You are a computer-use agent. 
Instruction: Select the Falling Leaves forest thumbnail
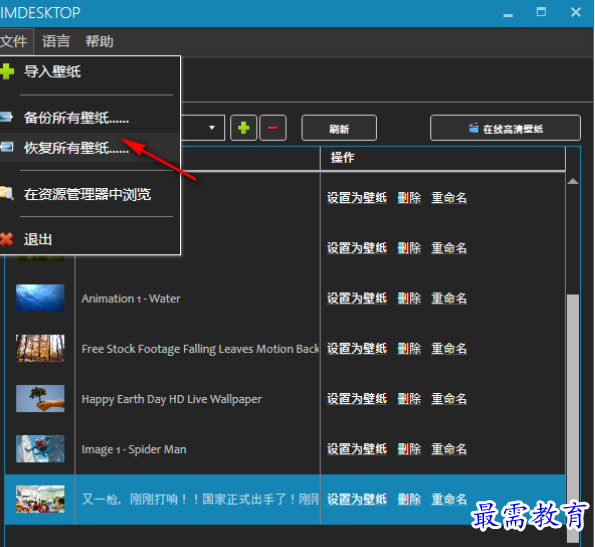click(40, 348)
